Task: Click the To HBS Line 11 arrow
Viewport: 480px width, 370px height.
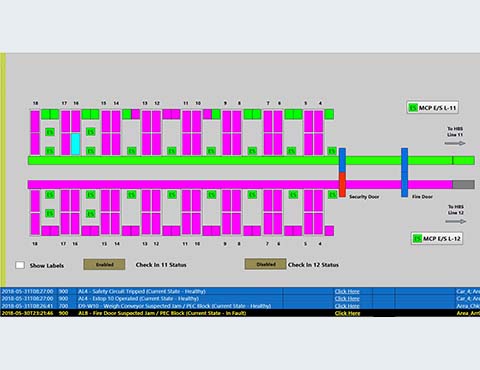Action: click(455, 143)
